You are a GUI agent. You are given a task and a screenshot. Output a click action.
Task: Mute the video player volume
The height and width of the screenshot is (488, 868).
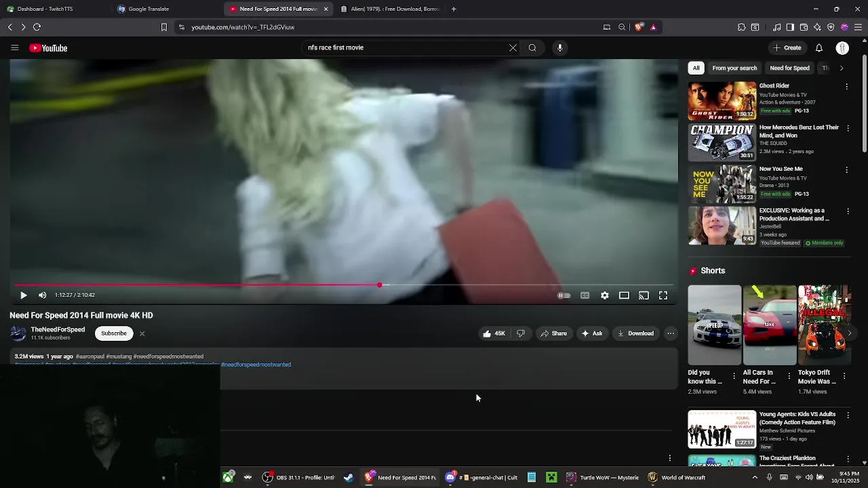coord(42,295)
